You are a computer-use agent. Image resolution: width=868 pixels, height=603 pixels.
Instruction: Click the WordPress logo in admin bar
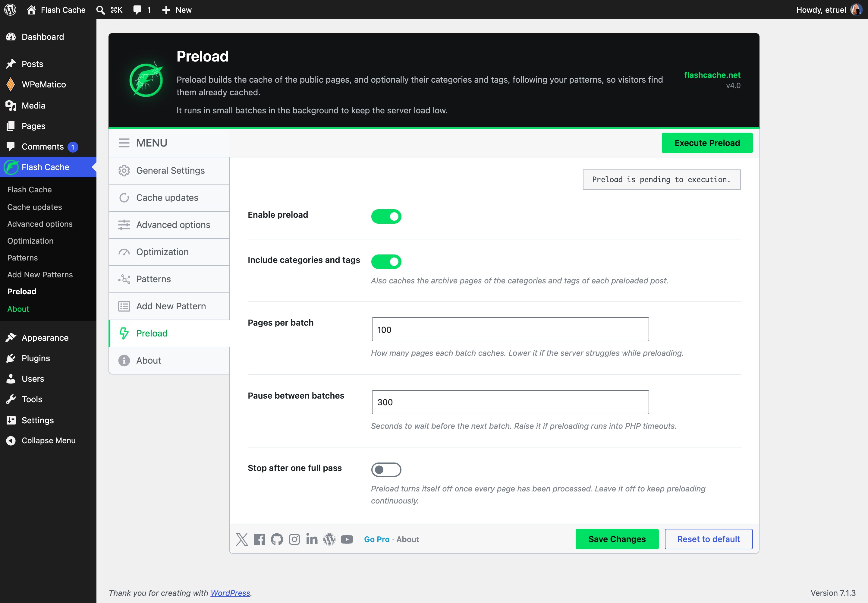10,10
